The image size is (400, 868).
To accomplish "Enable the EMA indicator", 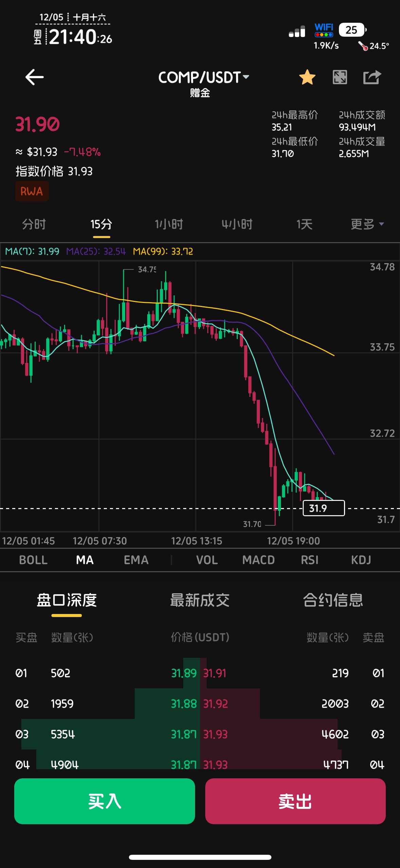I will point(136,560).
